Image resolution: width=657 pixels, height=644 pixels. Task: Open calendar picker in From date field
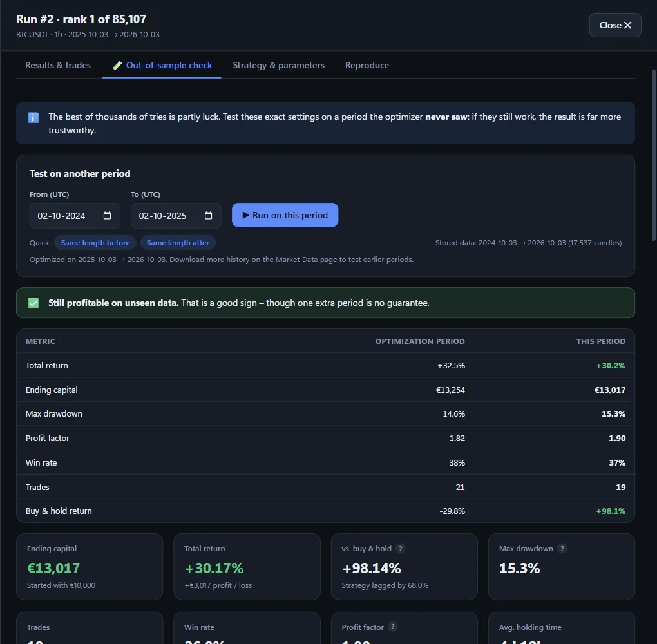[108, 215]
